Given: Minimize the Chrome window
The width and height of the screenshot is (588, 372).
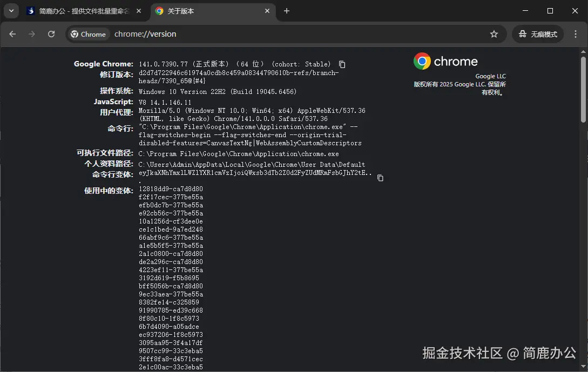Looking at the screenshot, I should [525, 11].
